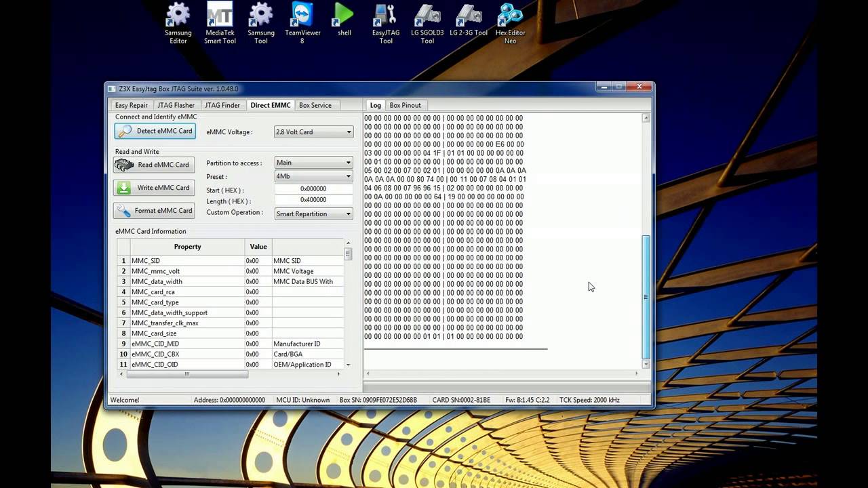Click eMMC info table horizontal scrollbar
The width and height of the screenshot is (868, 488).
point(187,374)
